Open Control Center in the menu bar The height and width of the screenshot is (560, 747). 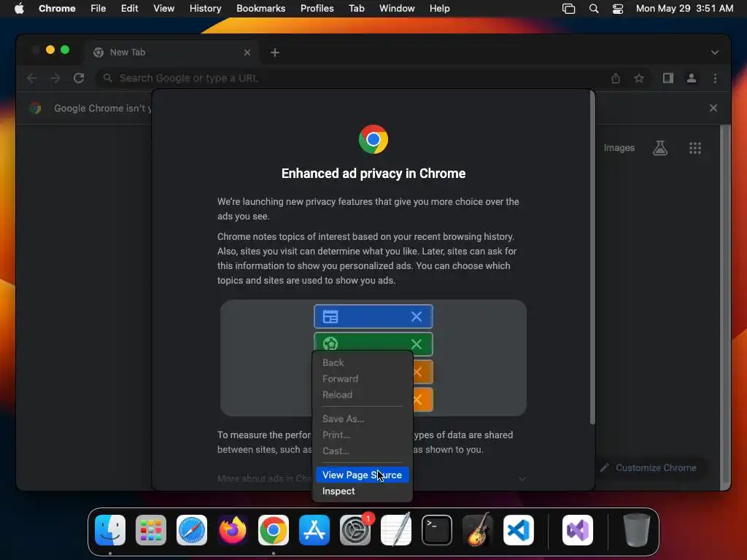[618, 9]
